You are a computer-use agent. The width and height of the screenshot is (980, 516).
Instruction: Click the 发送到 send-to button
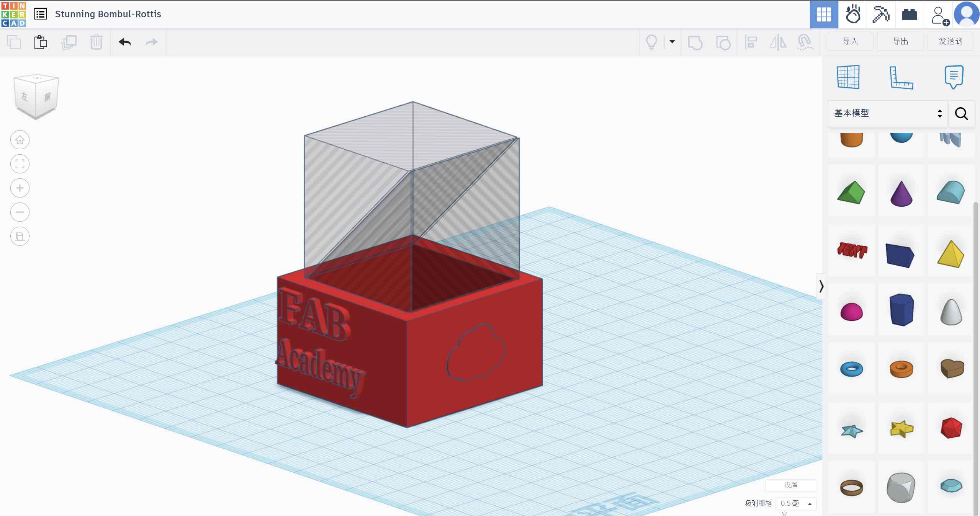[x=950, y=41]
